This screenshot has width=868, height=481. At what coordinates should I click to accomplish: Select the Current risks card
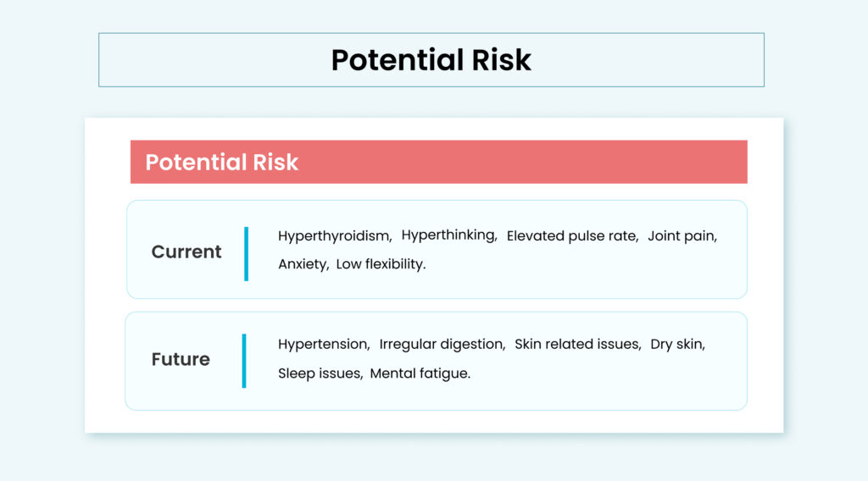(x=437, y=249)
